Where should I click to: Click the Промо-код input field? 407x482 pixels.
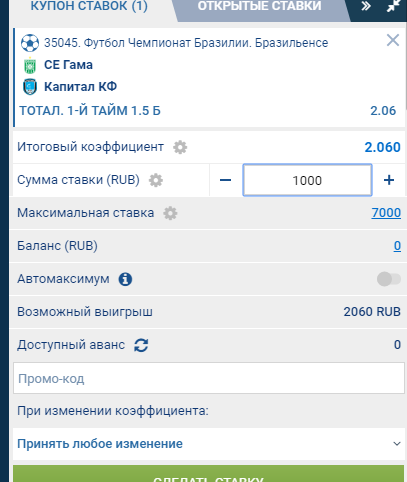tap(209, 378)
